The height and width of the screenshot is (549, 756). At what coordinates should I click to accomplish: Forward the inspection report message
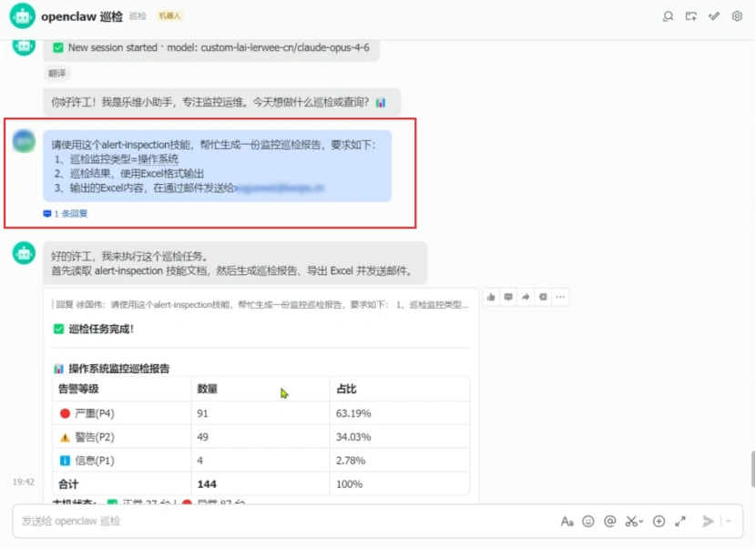tap(526, 297)
